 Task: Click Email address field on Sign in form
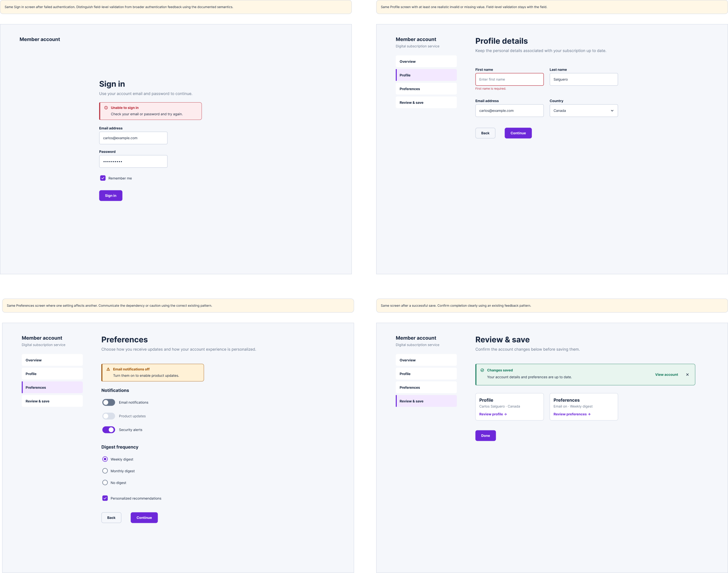click(x=133, y=138)
